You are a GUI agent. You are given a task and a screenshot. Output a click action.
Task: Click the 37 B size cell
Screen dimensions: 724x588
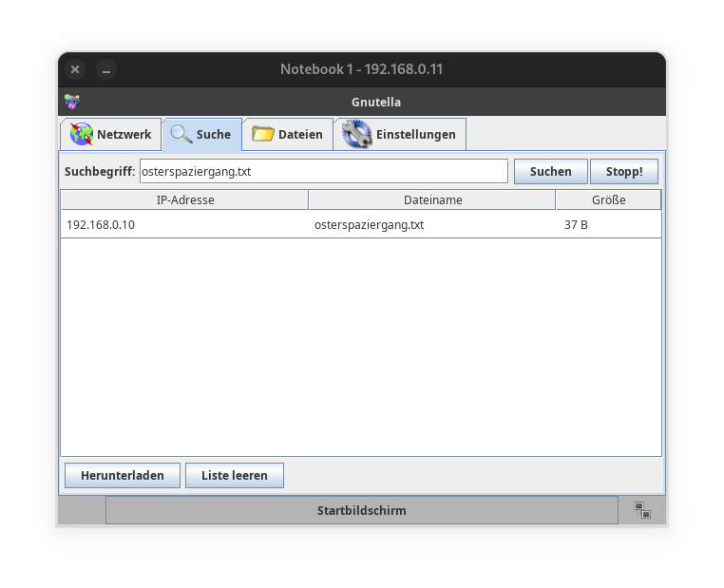click(x=576, y=225)
